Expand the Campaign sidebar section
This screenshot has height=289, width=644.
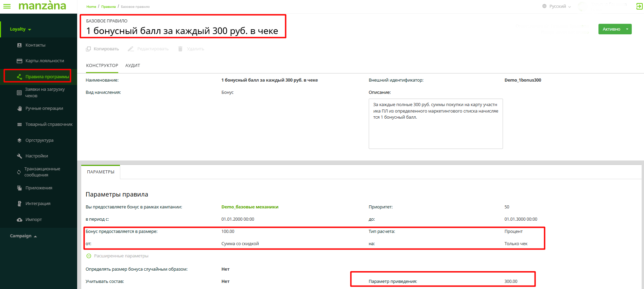click(x=23, y=236)
